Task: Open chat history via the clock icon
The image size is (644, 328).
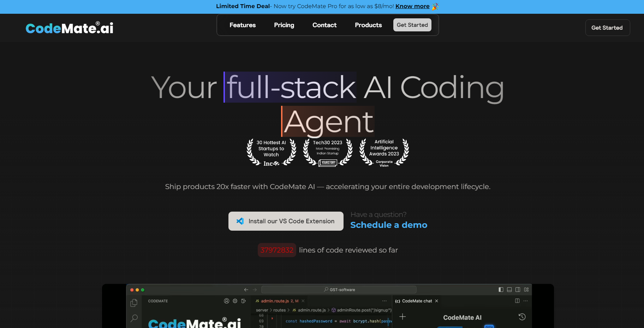Action: (522, 317)
